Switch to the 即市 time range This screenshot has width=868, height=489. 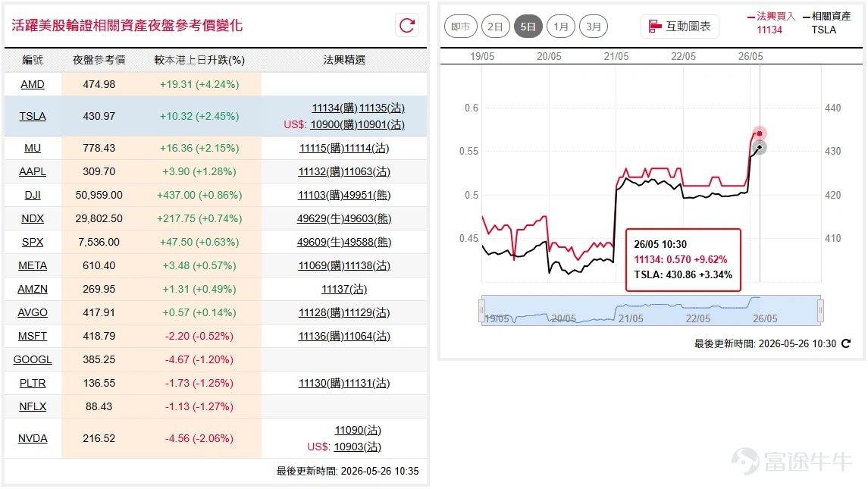[x=461, y=27]
